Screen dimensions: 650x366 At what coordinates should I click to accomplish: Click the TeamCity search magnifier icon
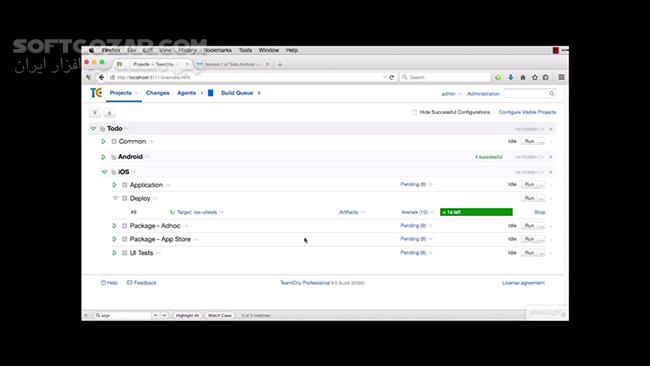[552, 94]
